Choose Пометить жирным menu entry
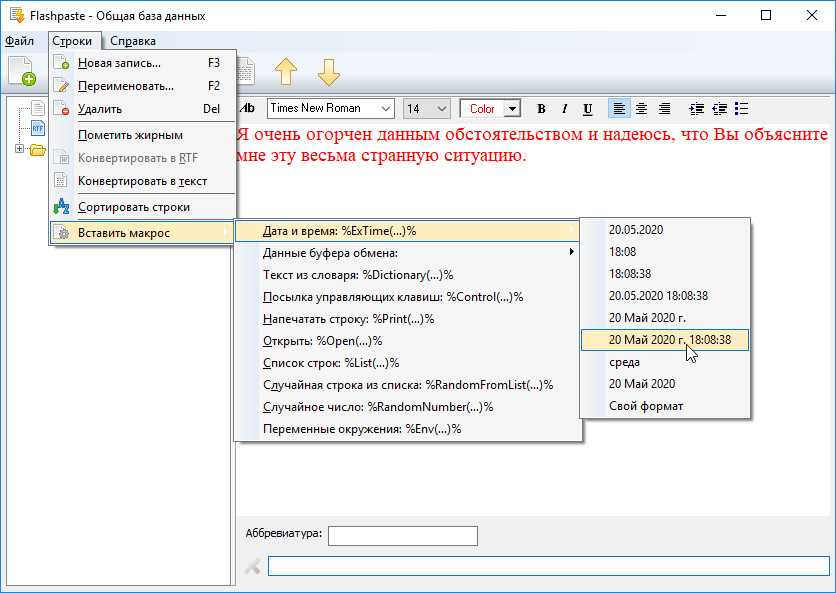This screenshot has height=593, width=836. click(142, 135)
